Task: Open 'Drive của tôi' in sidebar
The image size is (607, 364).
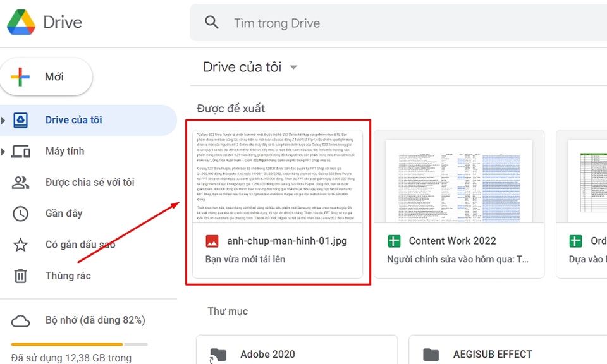Action: [89, 120]
